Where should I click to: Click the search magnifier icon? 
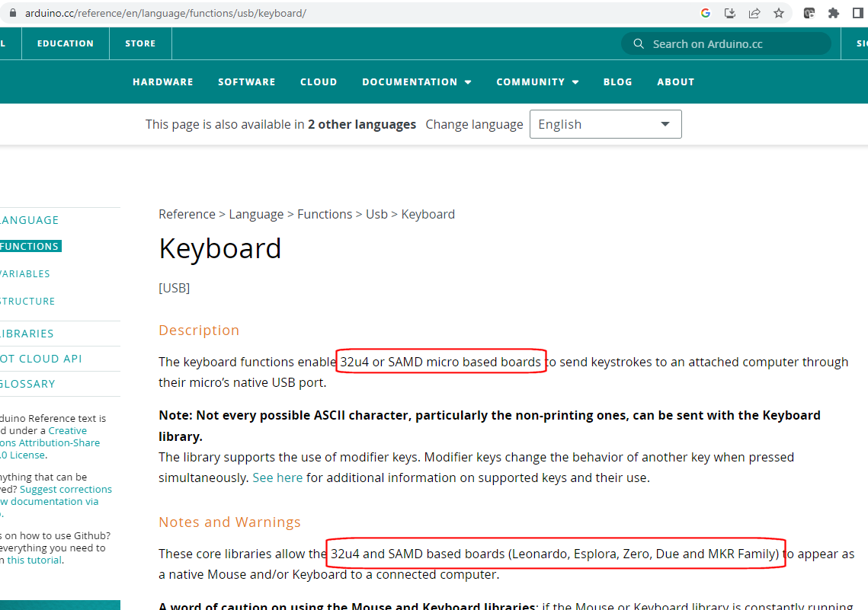pyautogui.click(x=639, y=43)
